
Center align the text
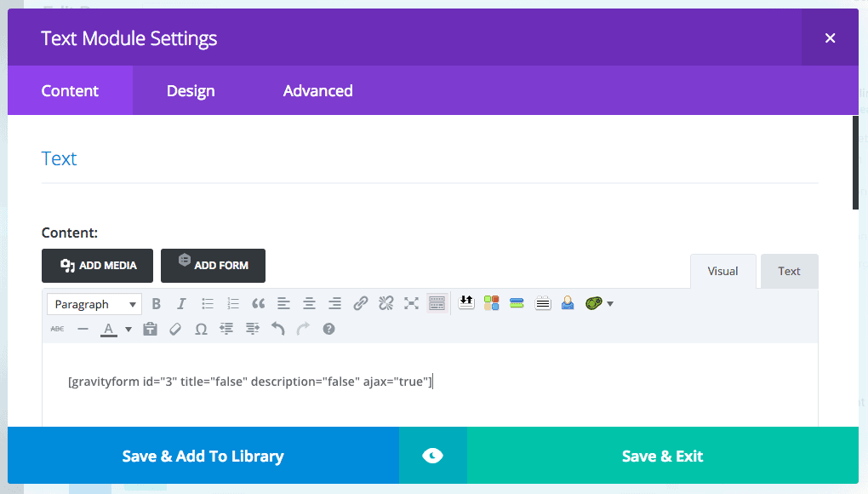click(x=309, y=303)
